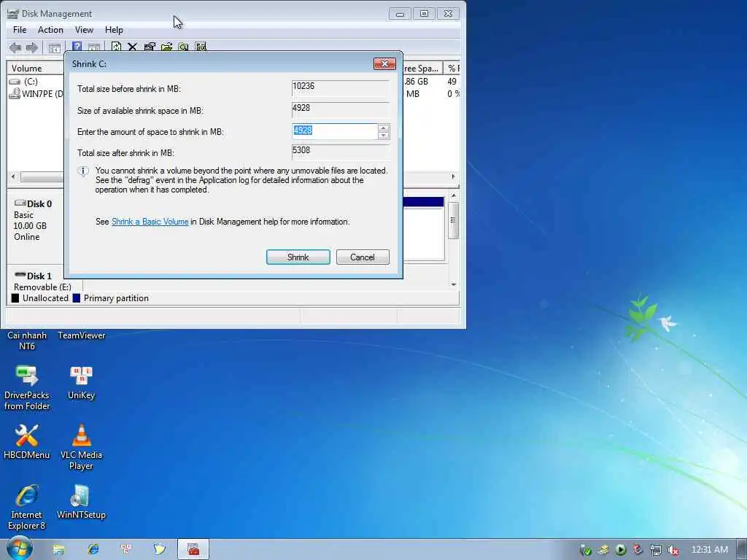Open the Action menu
747x560 pixels.
pyautogui.click(x=50, y=29)
